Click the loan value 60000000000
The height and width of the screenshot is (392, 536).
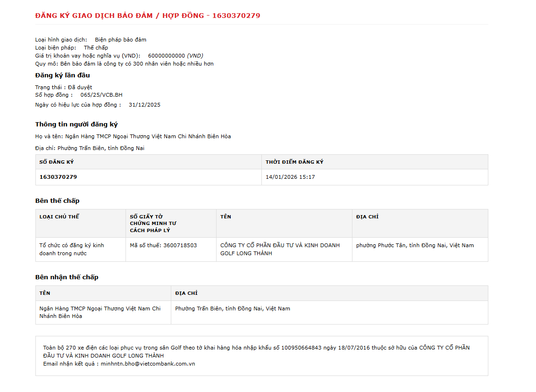tap(167, 56)
